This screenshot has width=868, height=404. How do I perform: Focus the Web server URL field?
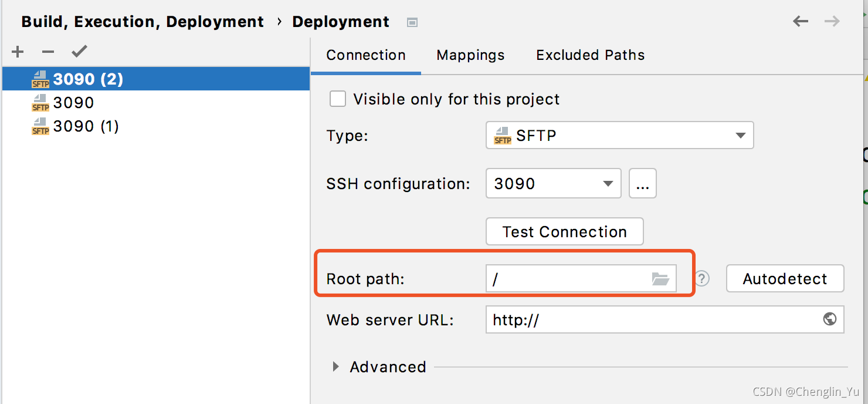[x=665, y=319]
